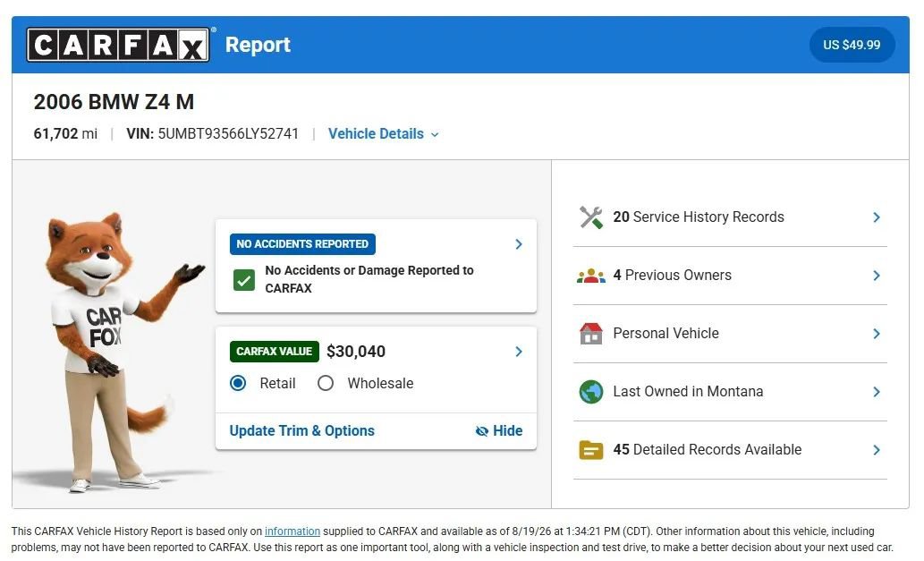924x561 pixels.
Task: Click the CARFAX VALUE badge
Action: (x=274, y=352)
